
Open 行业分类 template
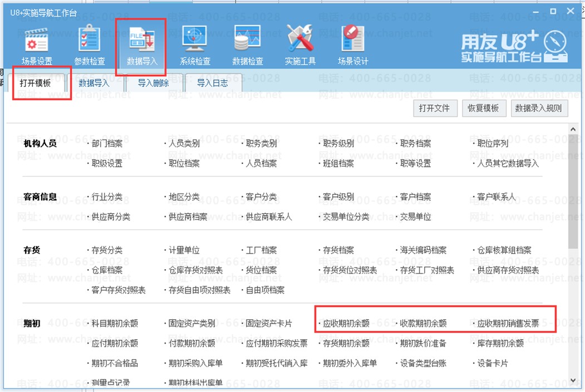click(107, 197)
